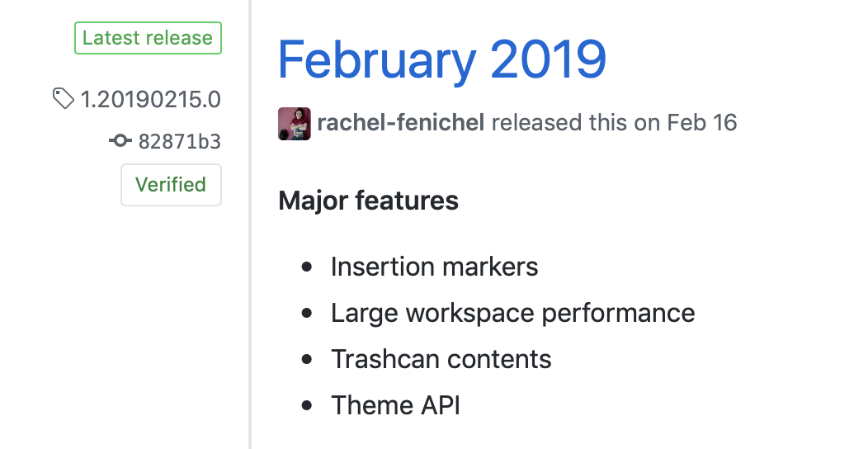Click the Theme API list item
The height and width of the screenshot is (449, 868).
pos(395,405)
